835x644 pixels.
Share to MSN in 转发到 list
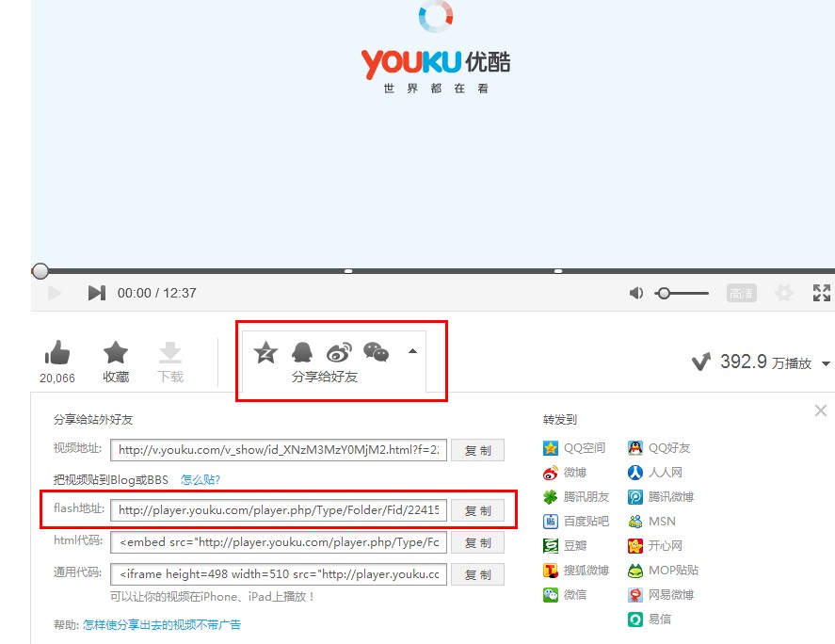pos(651,521)
